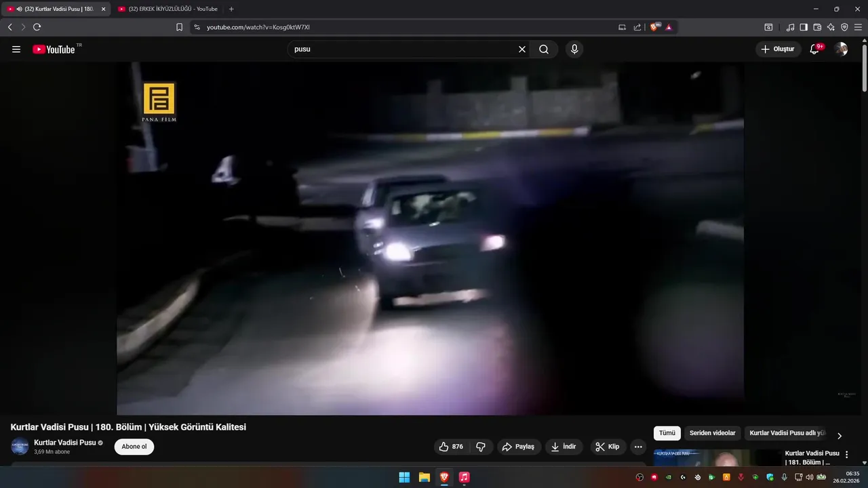The width and height of the screenshot is (868, 488).
Task: Open the Brave Wallet icon
Action: [x=817, y=27]
